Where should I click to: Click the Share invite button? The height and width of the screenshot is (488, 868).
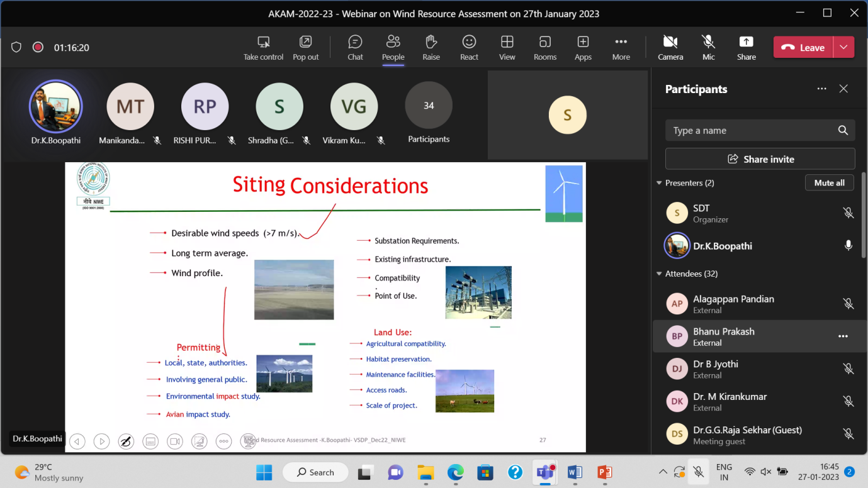760,159
